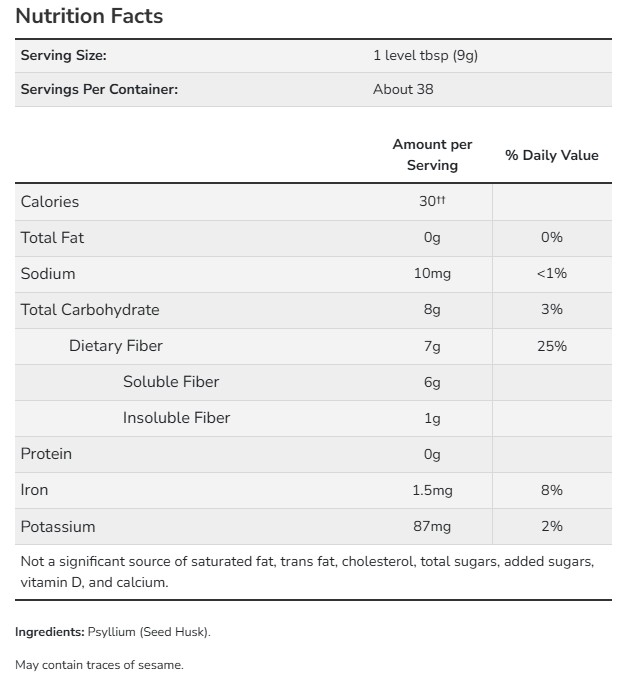Click the Soluble Fiber row label
This screenshot has height=677, width=623.
coord(171,382)
